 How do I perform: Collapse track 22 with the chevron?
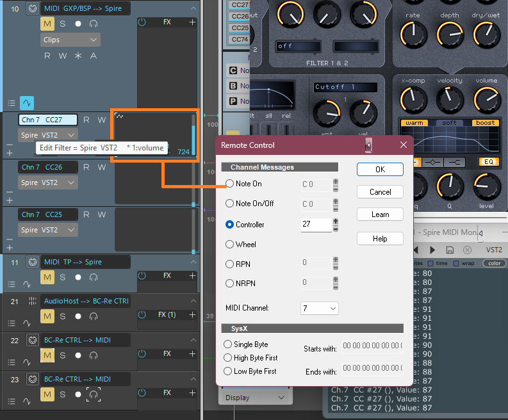[x=193, y=340]
